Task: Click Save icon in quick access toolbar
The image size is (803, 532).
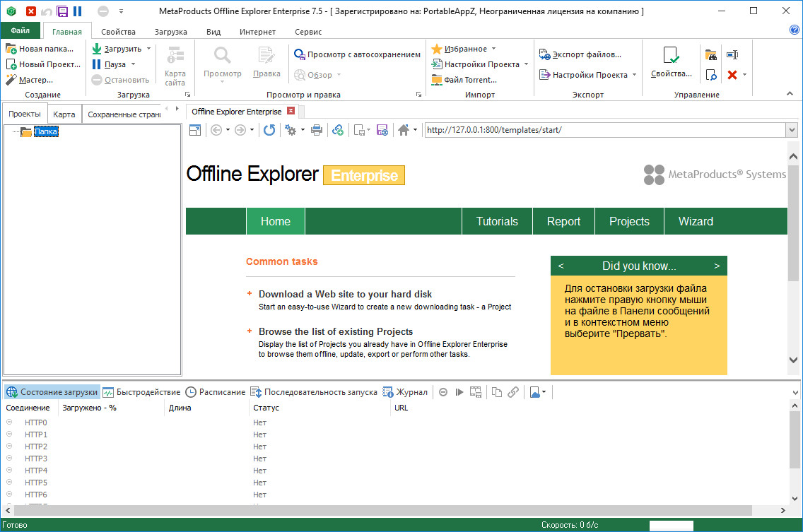Action: (62, 11)
